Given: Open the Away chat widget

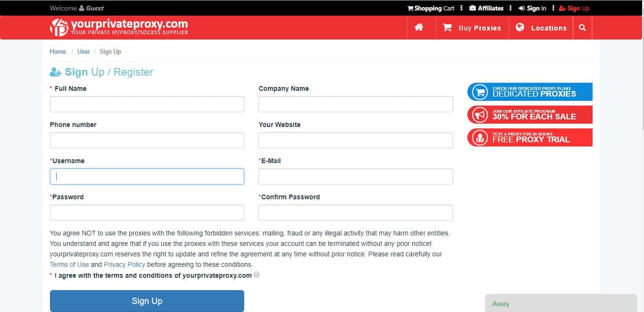Looking at the screenshot, I should pos(561,303).
